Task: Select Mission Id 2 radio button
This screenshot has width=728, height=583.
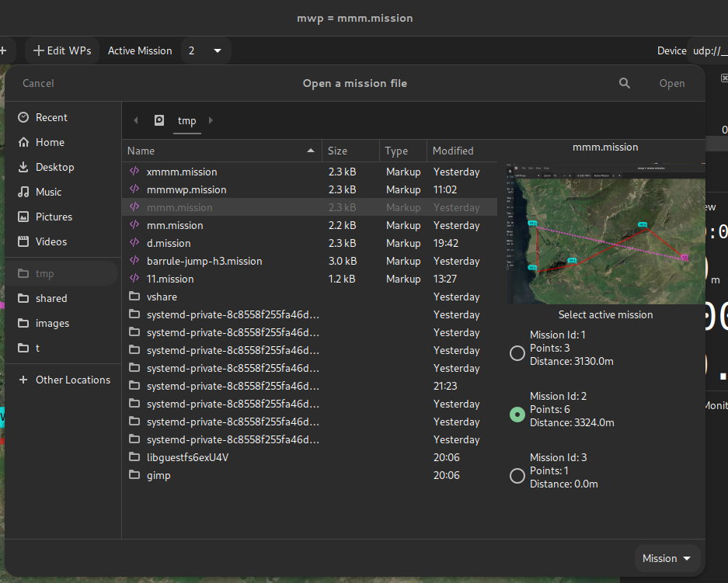Action: point(517,415)
